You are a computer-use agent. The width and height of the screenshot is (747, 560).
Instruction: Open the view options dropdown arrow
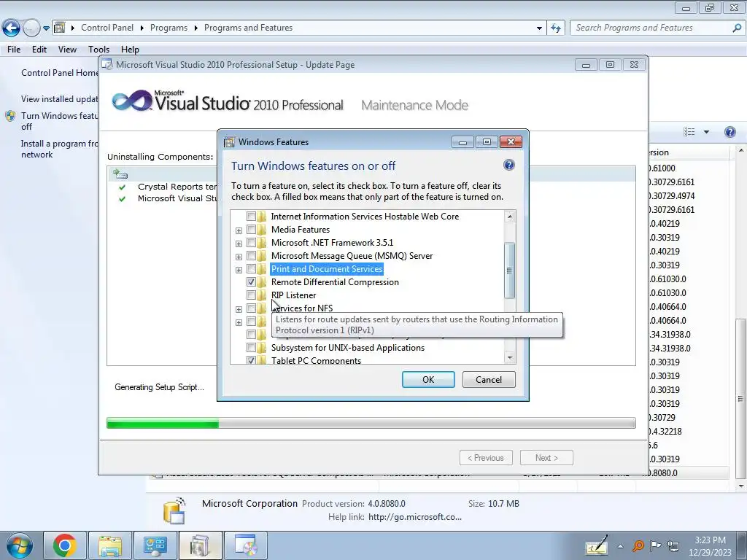(706, 132)
